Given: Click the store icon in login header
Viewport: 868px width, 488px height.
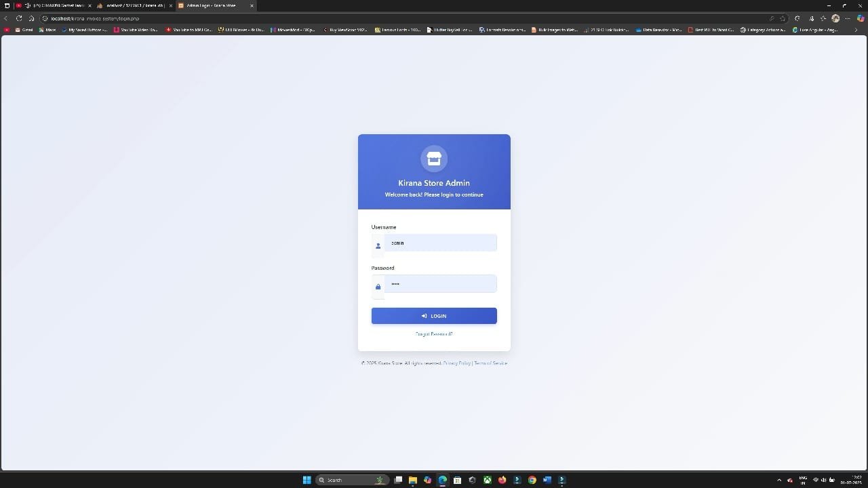Looking at the screenshot, I should [x=434, y=159].
